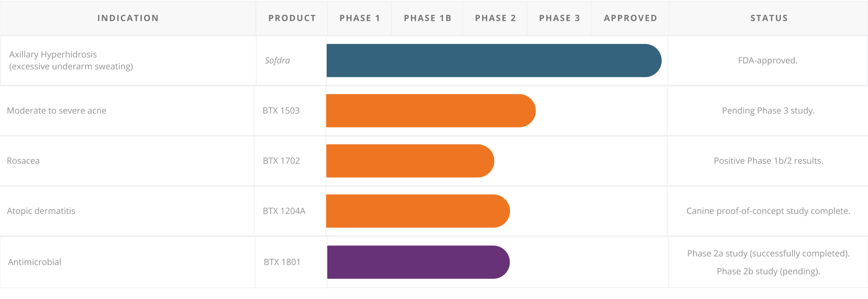Open the BTX 1503 product name
This screenshot has width=868, height=299.
coord(281,111)
